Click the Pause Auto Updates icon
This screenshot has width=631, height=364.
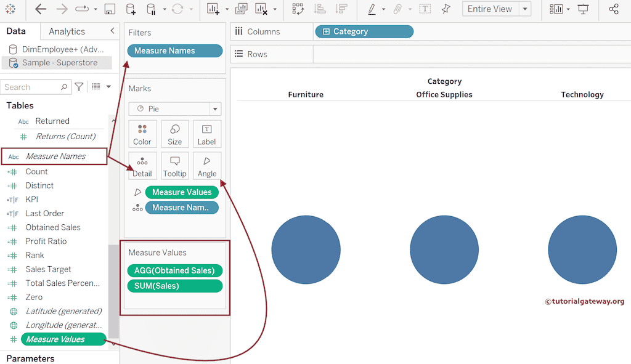coord(151,9)
